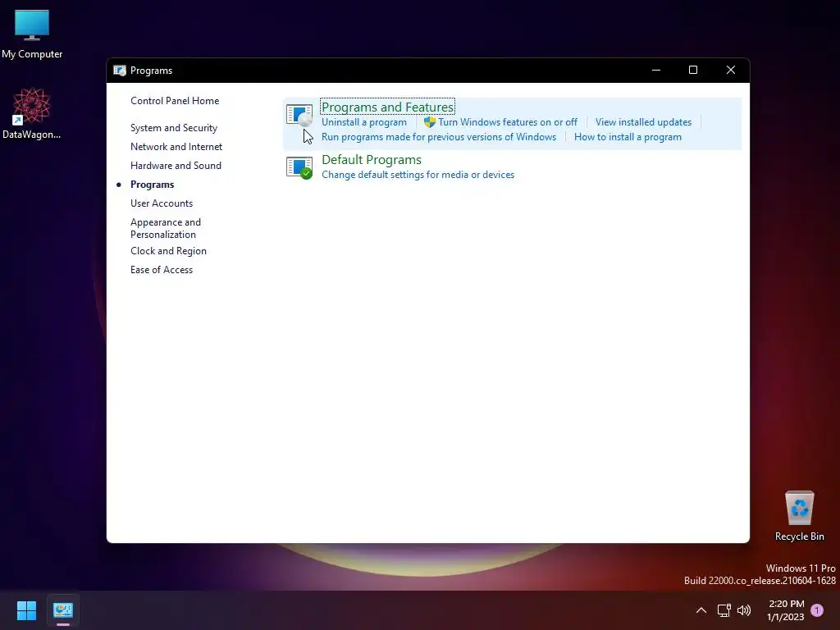Open the taskbar clock and date
Image resolution: width=840 pixels, height=630 pixels.
786,610
